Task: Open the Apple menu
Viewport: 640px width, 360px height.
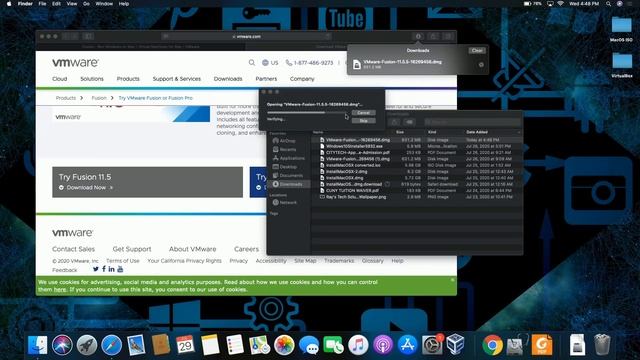Action: pyautogui.click(x=9, y=4)
